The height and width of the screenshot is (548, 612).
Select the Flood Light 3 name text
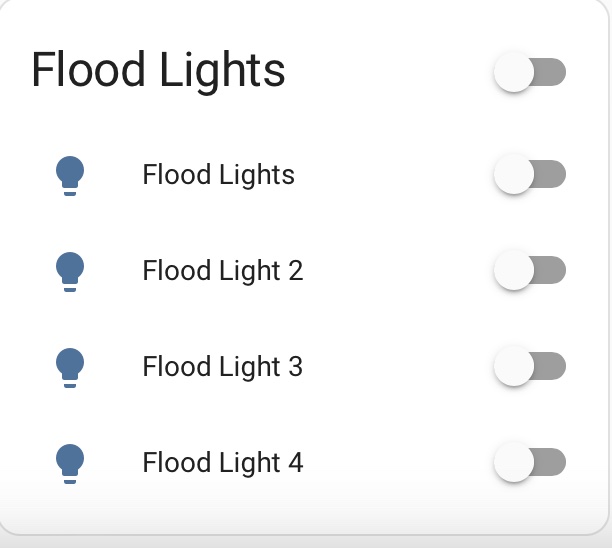pos(222,367)
